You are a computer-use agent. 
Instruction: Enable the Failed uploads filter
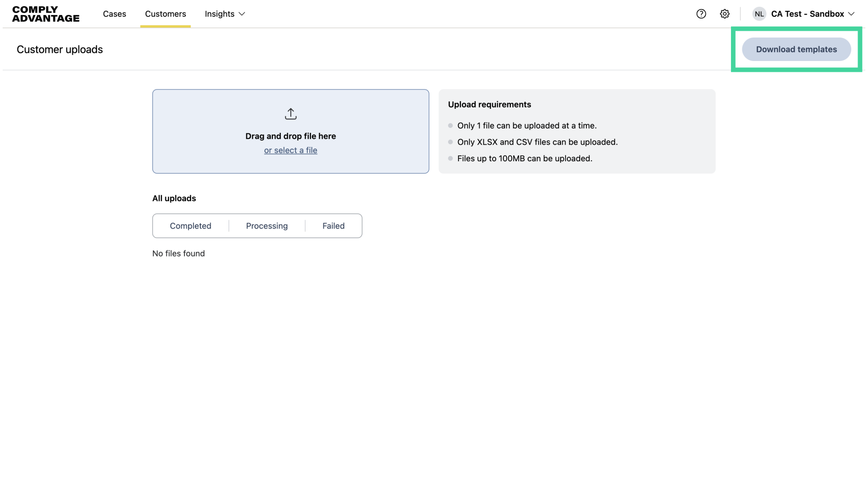point(333,226)
